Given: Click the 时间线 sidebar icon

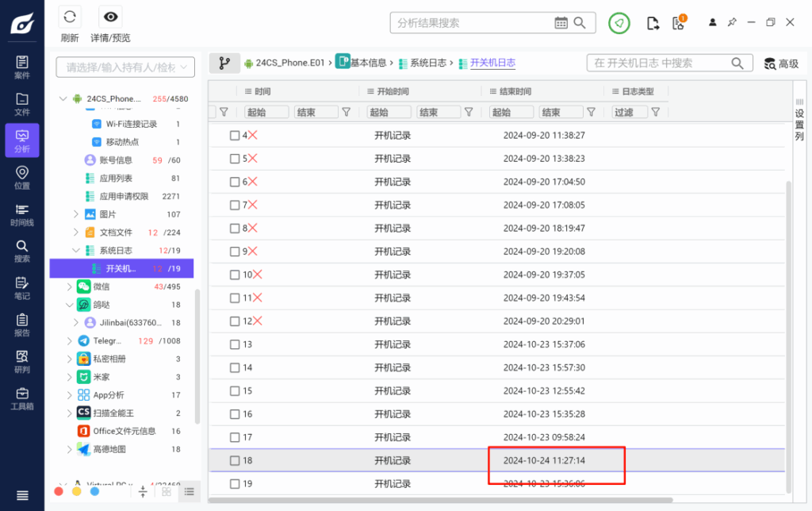Looking at the screenshot, I should tap(21, 216).
